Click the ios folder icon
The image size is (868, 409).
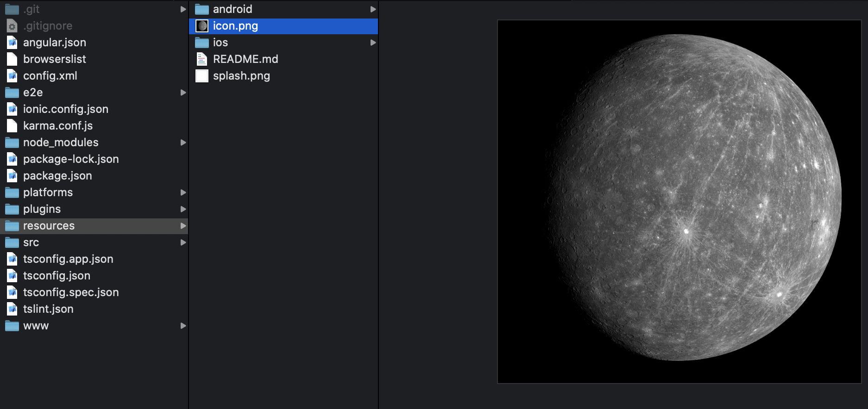tap(201, 43)
